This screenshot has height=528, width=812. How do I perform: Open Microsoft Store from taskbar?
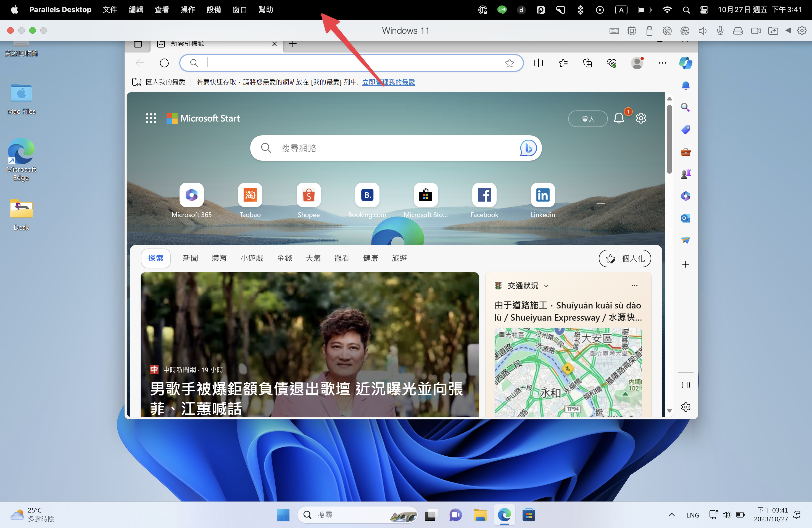[528, 515]
